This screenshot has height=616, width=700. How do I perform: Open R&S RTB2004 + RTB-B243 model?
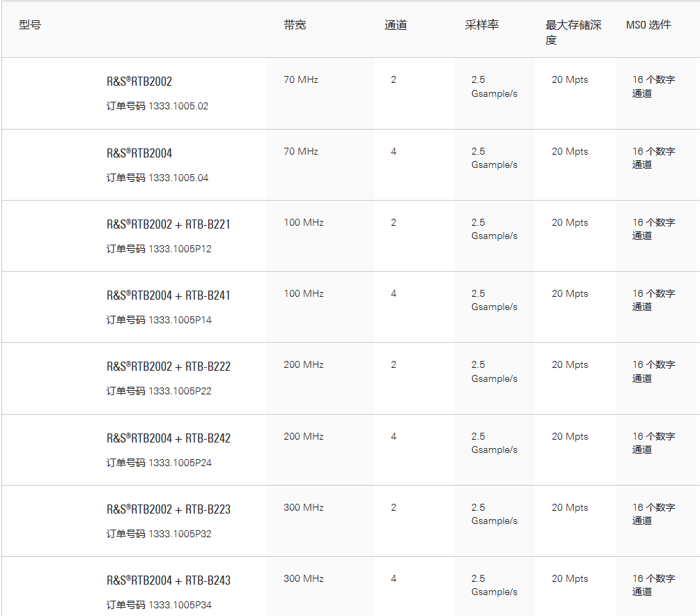(169, 580)
